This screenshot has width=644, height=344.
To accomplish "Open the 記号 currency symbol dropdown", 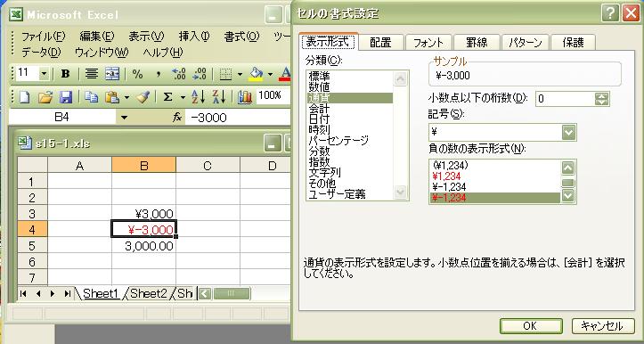I will pyautogui.click(x=568, y=132).
